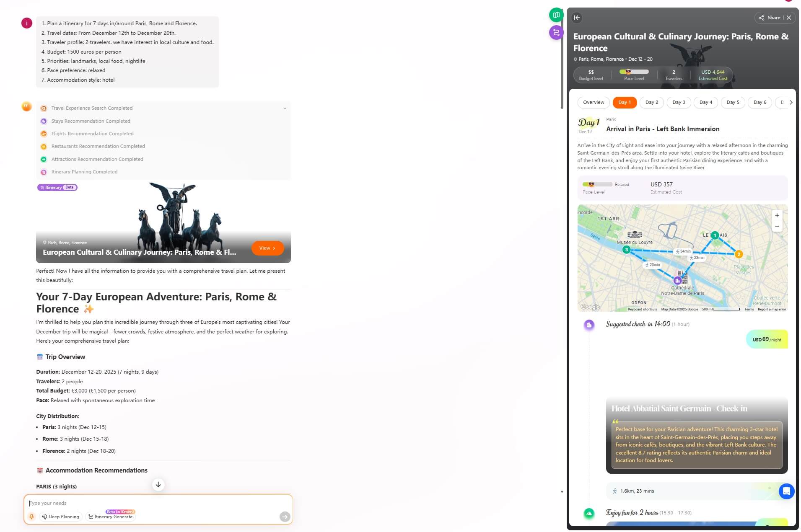Viewport: 801px width, 532px height.
Task: Collapse the Travel Experience Search Completed list
Action: [x=285, y=108]
